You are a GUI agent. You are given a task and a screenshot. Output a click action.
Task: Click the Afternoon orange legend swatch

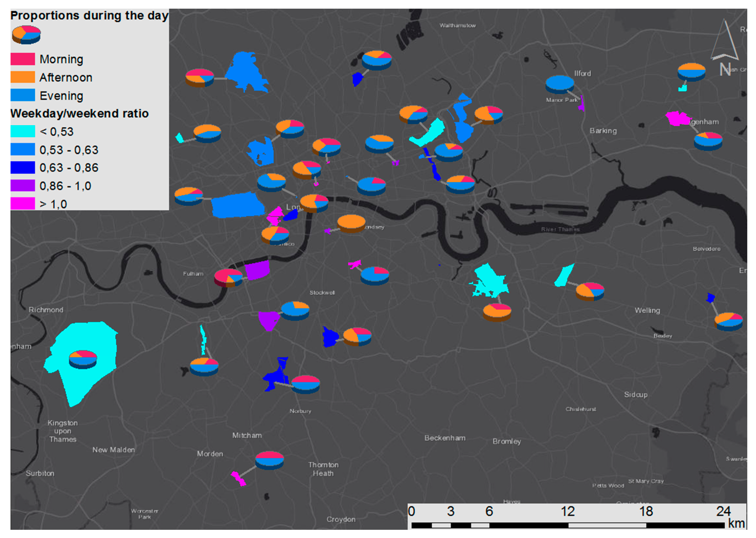[23, 77]
